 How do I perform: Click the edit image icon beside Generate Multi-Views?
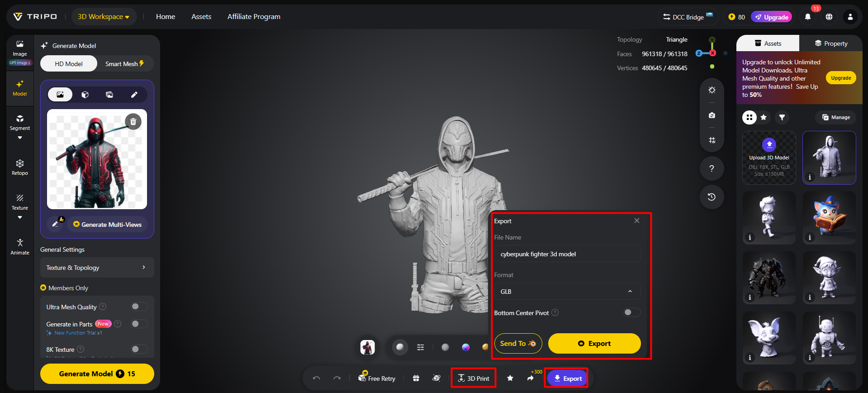pos(56,224)
